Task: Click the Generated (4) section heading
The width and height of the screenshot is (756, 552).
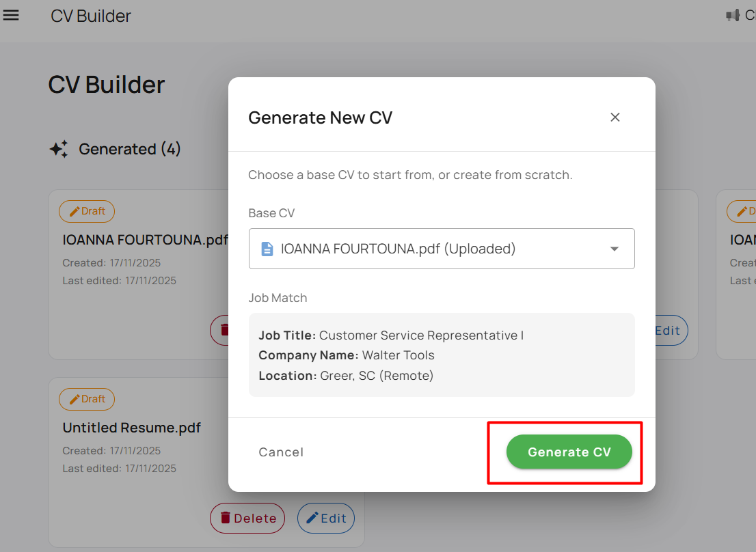Action: 130,149
